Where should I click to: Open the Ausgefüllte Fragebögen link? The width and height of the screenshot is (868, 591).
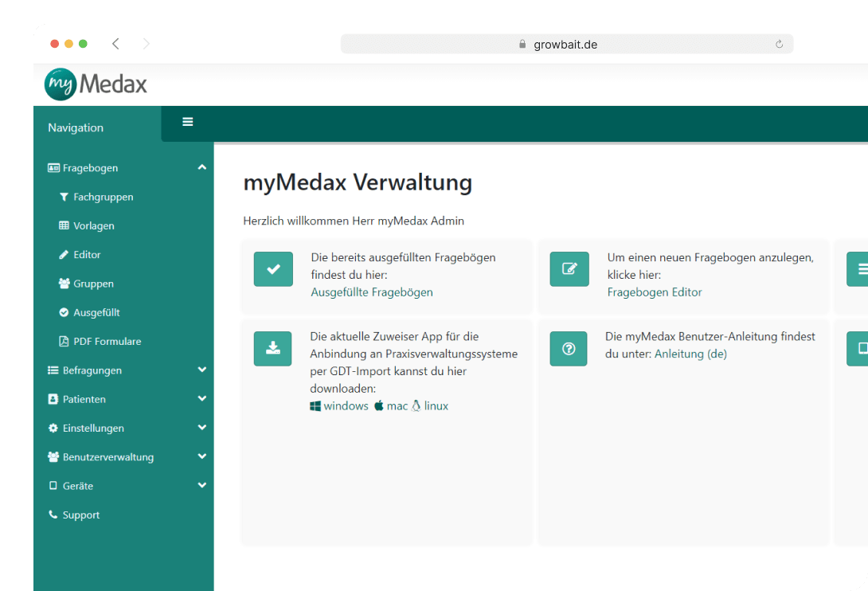pos(372,292)
